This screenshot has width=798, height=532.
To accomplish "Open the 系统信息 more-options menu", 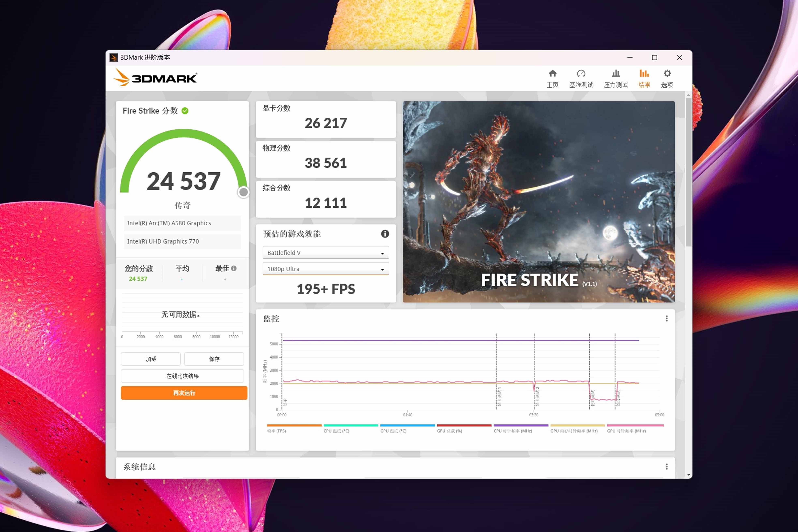I will (666, 467).
